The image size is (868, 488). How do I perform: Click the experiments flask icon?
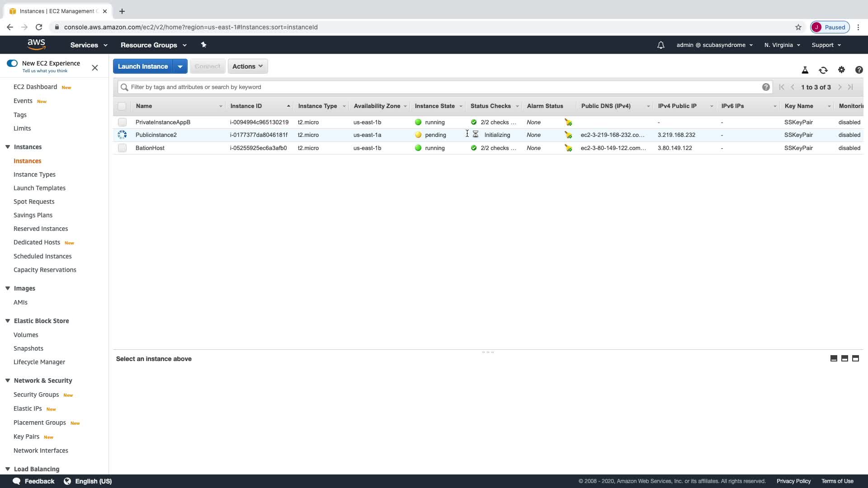pos(805,70)
